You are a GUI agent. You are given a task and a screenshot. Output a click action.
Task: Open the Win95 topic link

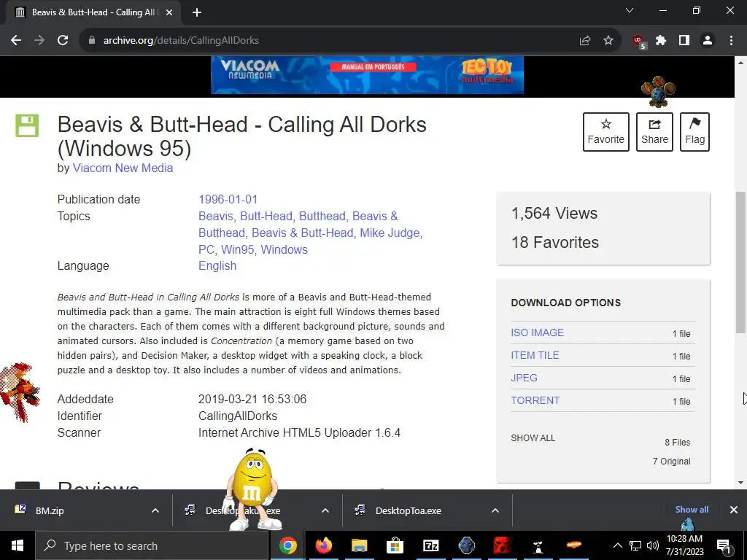[237, 249]
